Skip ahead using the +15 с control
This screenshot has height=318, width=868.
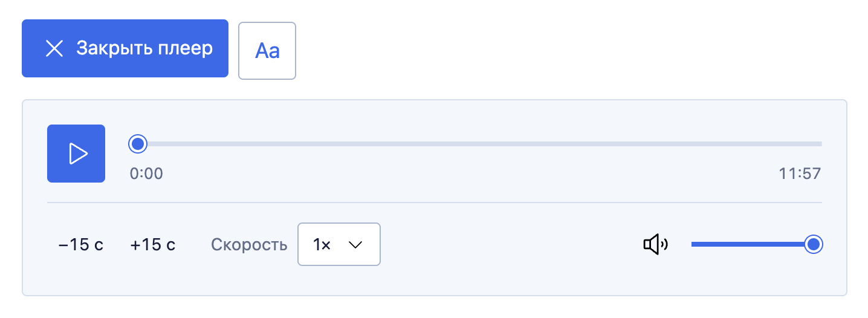click(x=153, y=245)
